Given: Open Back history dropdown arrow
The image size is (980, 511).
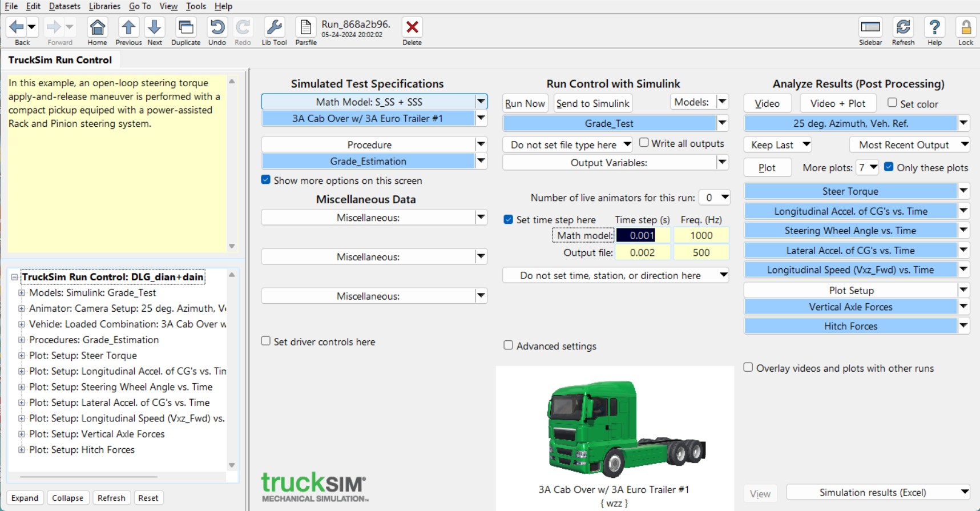Looking at the screenshot, I should pyautogui.click(x=32, y=27).
